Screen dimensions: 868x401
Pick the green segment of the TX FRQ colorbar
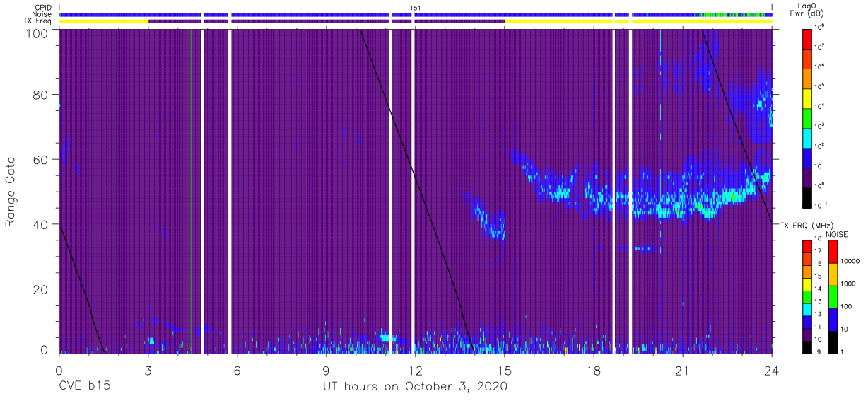coord(808,296)
